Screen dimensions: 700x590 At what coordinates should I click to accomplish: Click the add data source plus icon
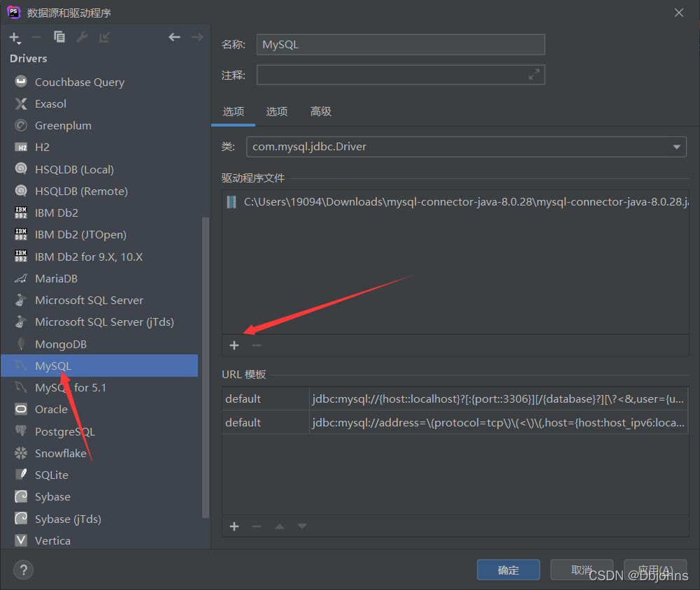tap(15, 38)
